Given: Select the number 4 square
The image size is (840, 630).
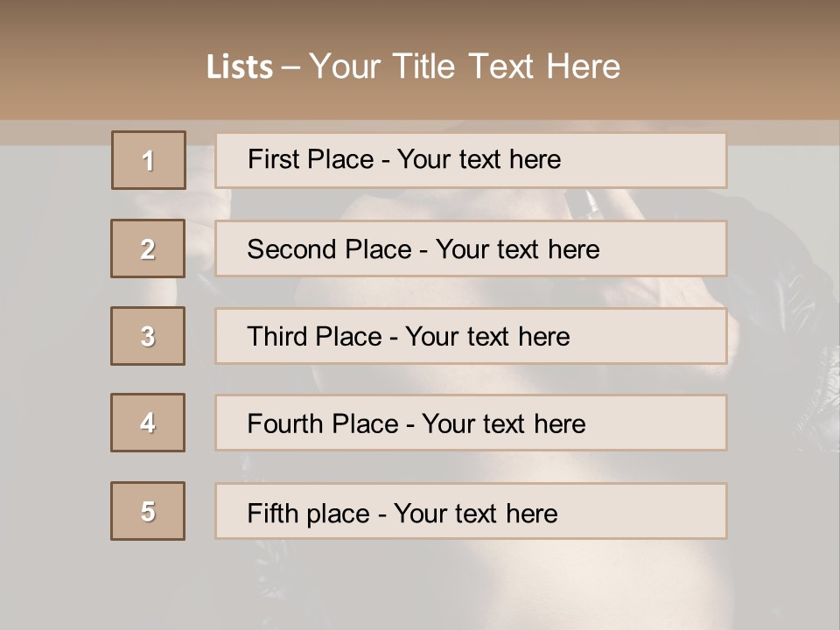Looking at the screenshot, I should click(148, 423).
